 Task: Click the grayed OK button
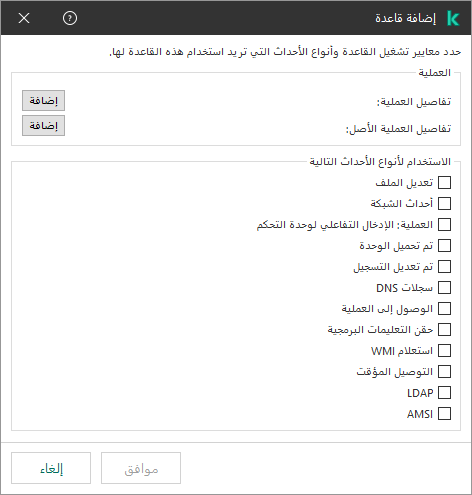pyautogui.click(x=141, y=468)
